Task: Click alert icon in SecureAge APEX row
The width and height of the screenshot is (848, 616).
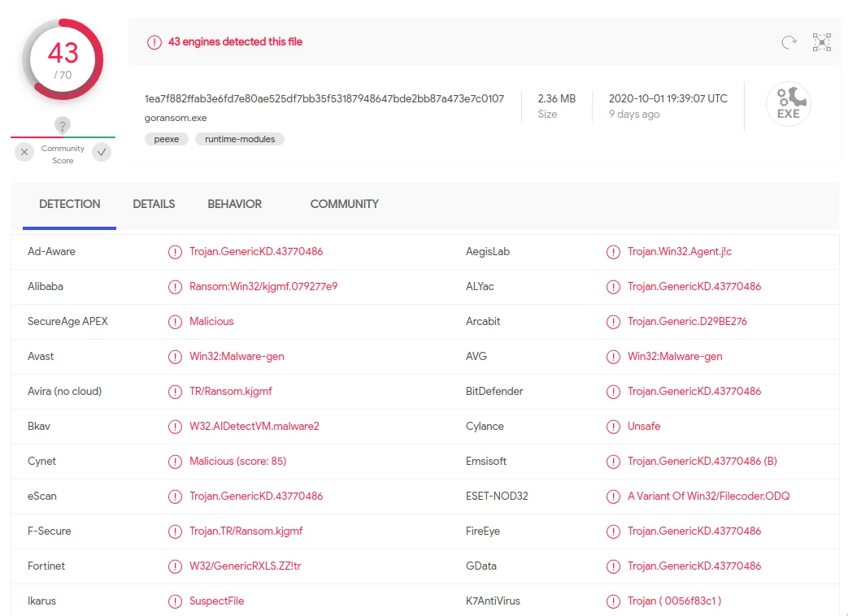Action: click(175, 322)
